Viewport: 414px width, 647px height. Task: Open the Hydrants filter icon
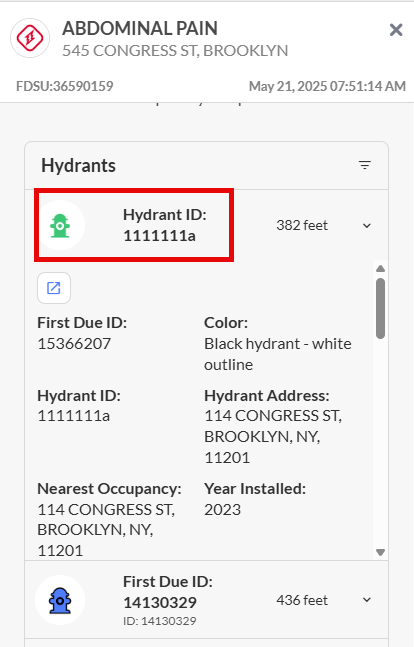(x=365, y=165)
